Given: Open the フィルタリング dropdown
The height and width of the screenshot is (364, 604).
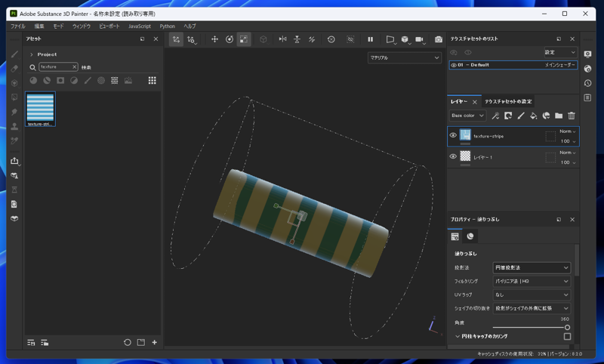Looking at the screenshot, I should [532, 281].
